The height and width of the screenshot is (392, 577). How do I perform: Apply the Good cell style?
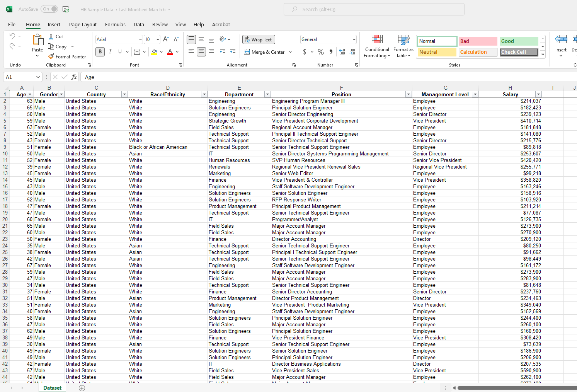click(x=519, y=41)
